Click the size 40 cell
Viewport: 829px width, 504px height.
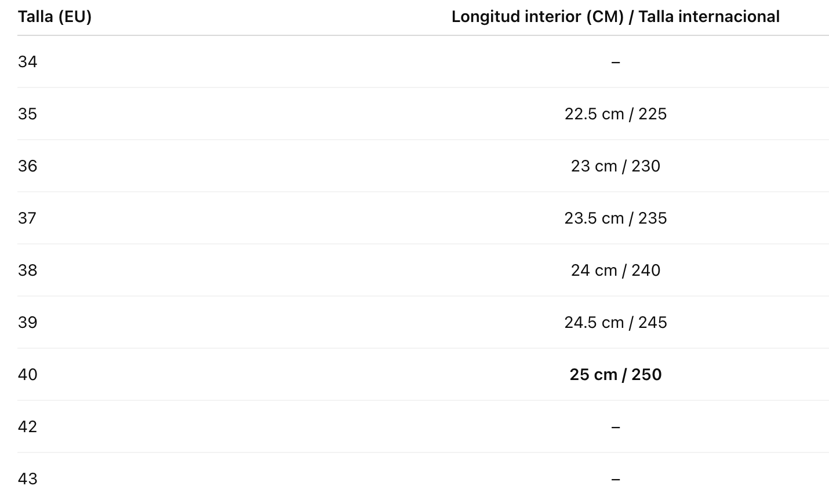click(27, 375)
